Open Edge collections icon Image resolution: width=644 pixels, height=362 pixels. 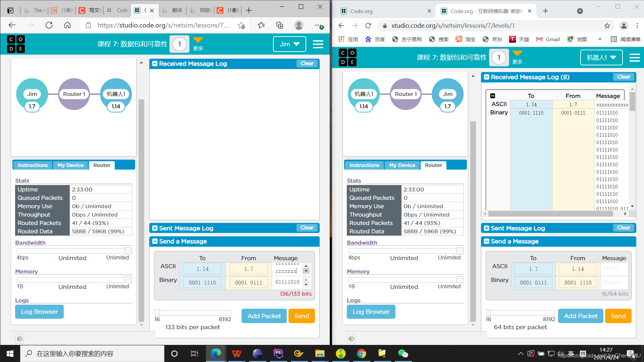[279, 25]
